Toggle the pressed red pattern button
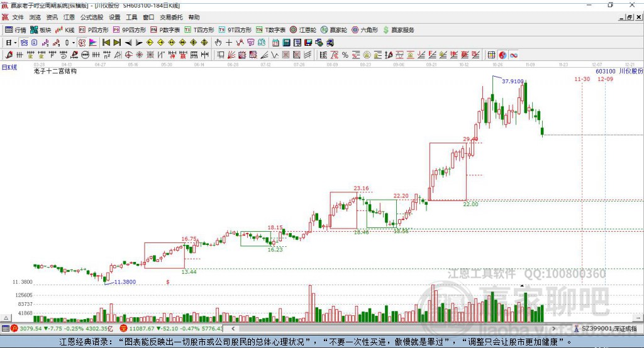644x348 pixels. [82, 43]
